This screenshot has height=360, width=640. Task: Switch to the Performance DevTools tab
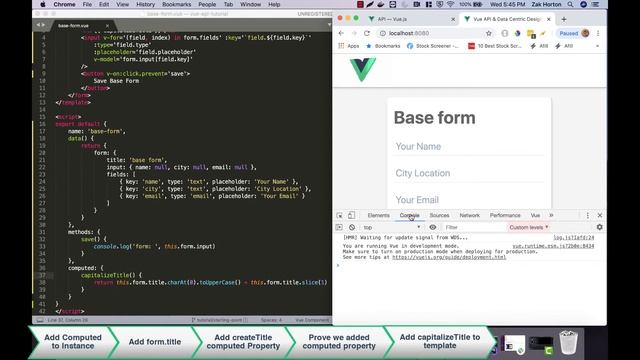pos(505,215)
